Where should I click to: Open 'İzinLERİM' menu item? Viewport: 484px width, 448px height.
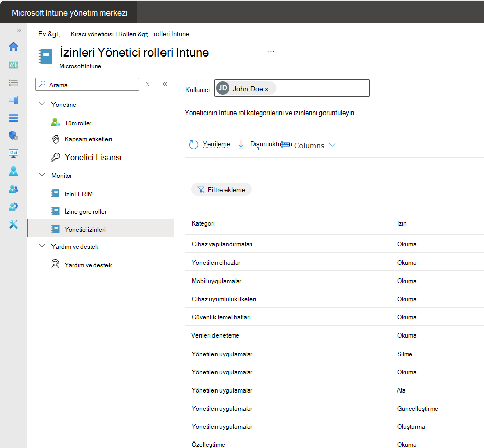coord(78,194)
